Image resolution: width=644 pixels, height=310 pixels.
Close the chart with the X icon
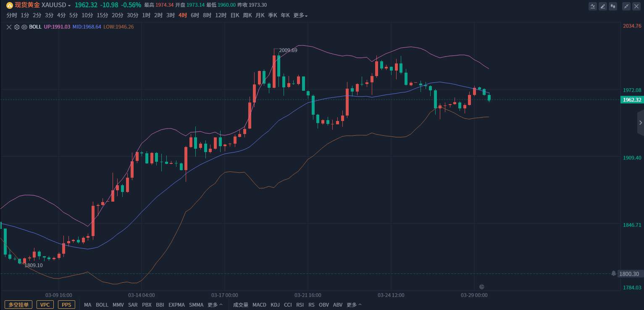pyautogui.click(x=637, y=6)
